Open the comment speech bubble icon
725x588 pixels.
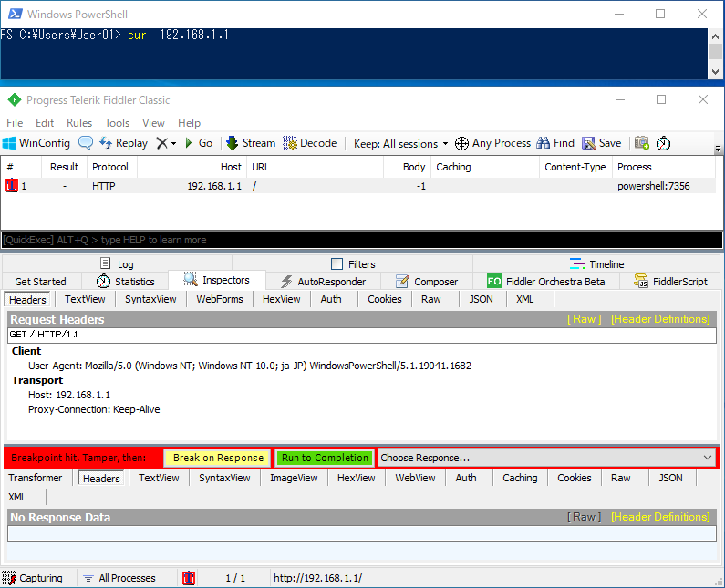[86, 143]
